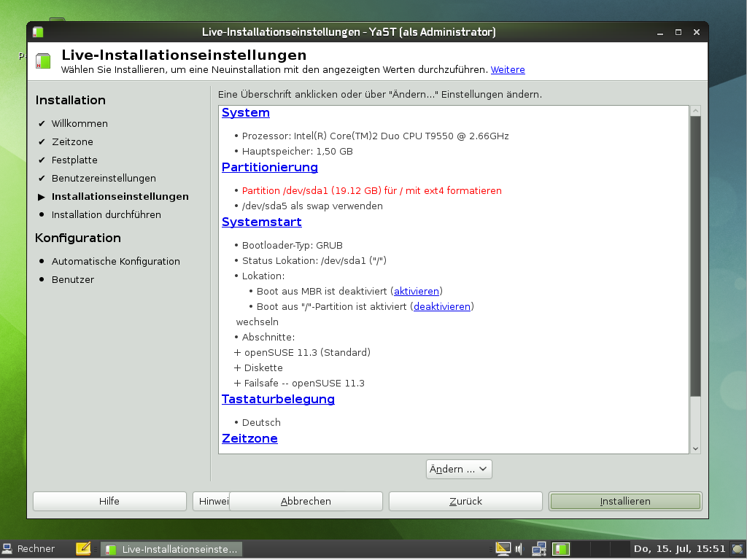Open the Ändern dropdown menu
747x560 pixels.
pyautogui.click(x=458, y=469)
